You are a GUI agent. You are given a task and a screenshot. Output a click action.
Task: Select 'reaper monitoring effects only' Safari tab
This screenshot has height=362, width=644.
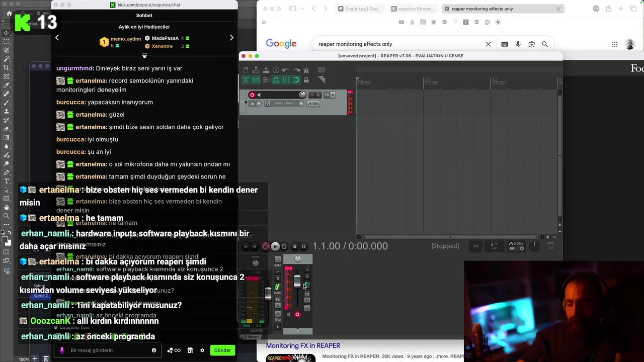coord(503,9)
